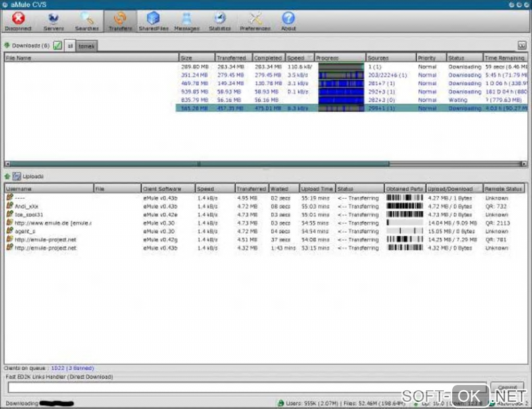Open the Searches page
Image resolution: width=532 pixels, height=409 pixels.
[x=87, y=21]
